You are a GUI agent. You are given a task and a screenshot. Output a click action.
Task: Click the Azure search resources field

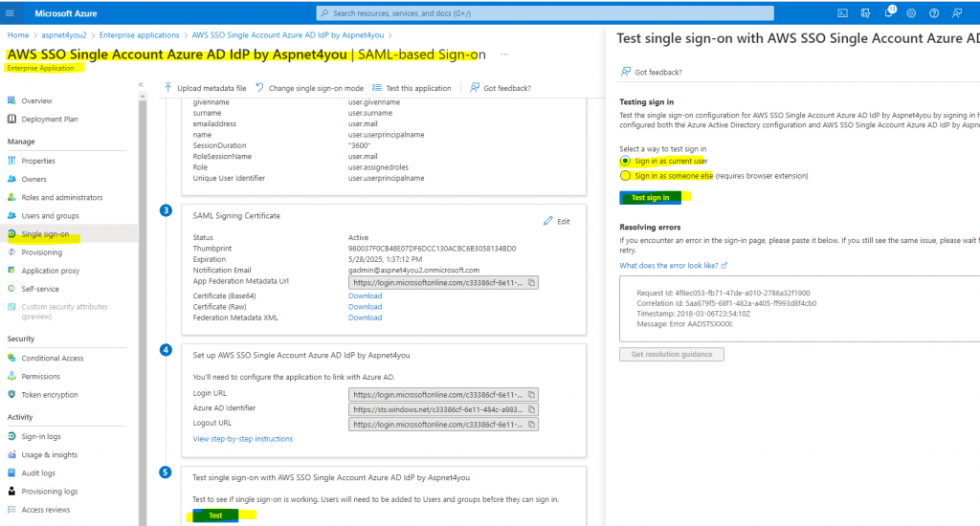point(545,13)
